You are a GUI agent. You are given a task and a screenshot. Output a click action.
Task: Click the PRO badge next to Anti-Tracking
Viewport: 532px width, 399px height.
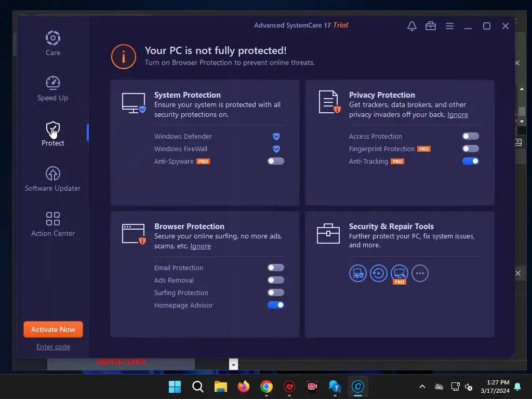click(397, 162)
